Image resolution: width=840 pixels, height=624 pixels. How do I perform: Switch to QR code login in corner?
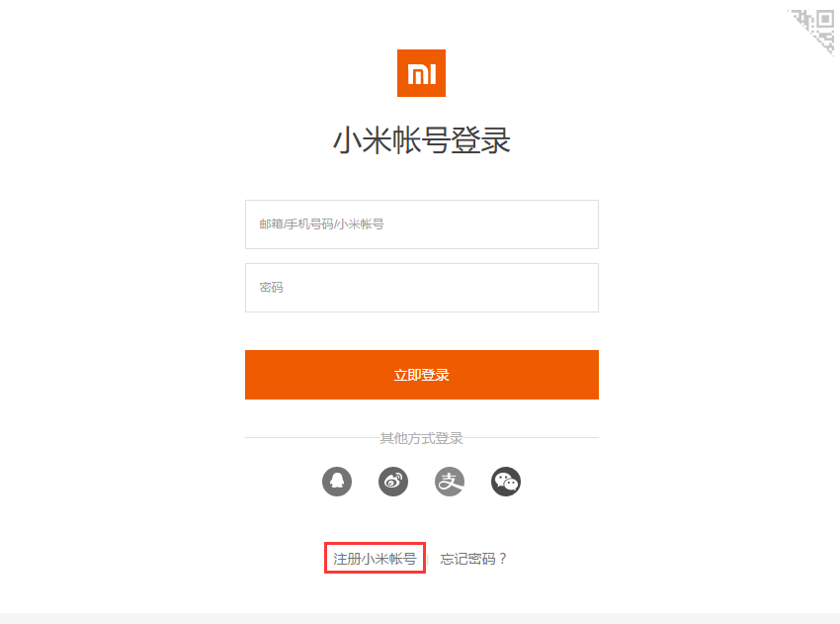click(x=815, y=28)
